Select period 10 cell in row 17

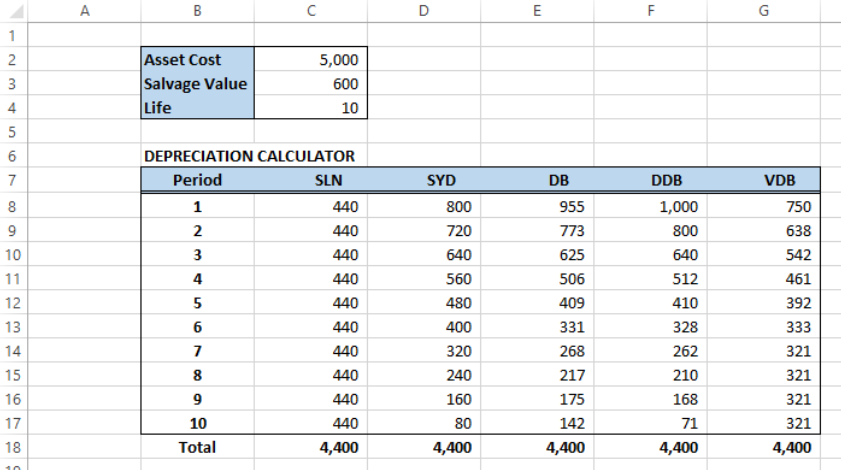point(197,423)
